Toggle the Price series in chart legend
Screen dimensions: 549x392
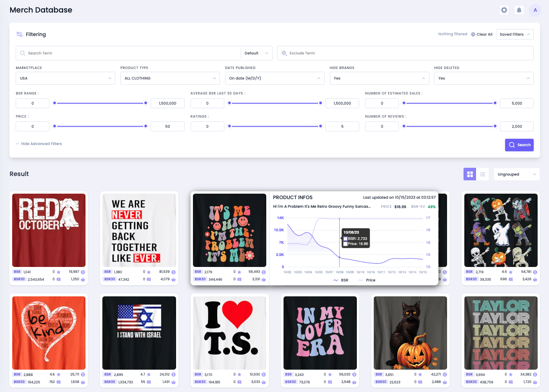tap(367, 280)
